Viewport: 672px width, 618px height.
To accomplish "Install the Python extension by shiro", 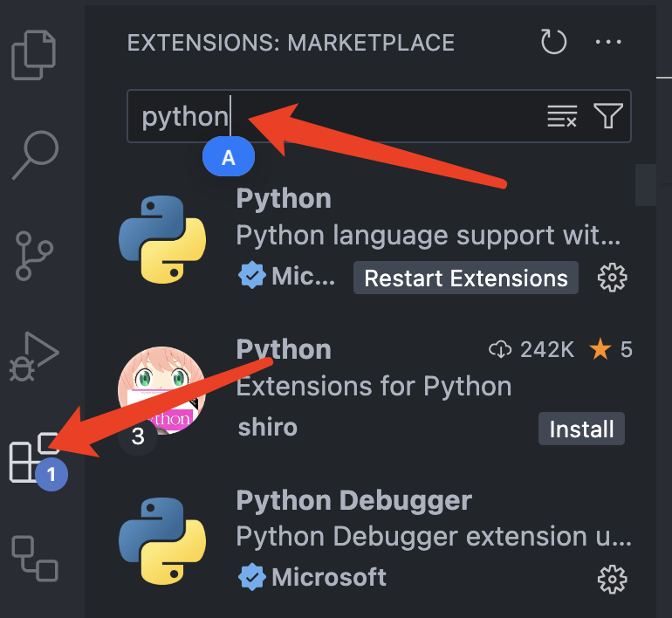I will click(581, 429).
